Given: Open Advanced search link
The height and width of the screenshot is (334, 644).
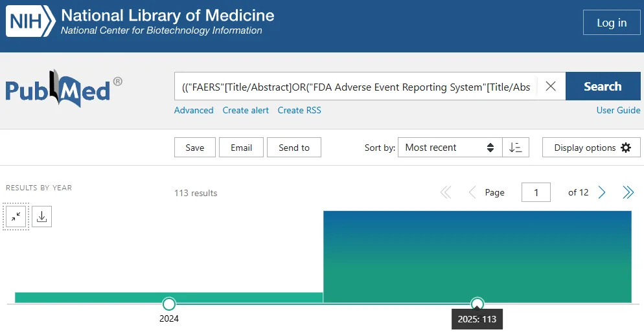Looking at the screenshot, I should click(x=194, y=111).
